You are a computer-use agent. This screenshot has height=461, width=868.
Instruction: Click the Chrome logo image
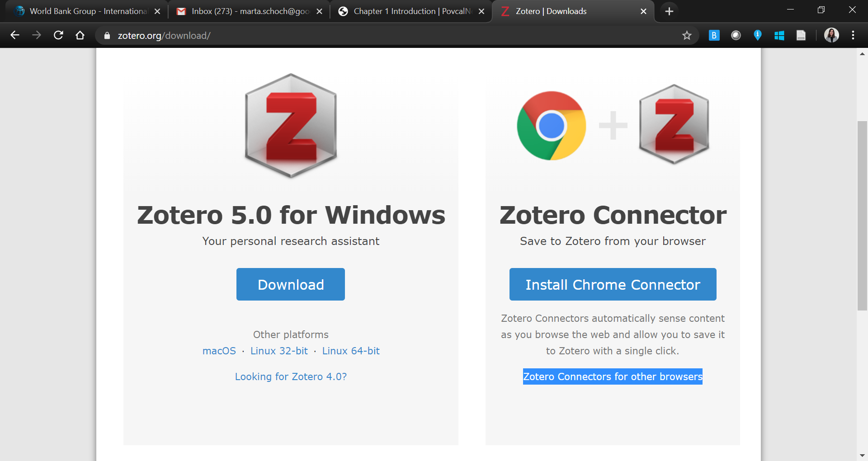(x=552, y=126)
